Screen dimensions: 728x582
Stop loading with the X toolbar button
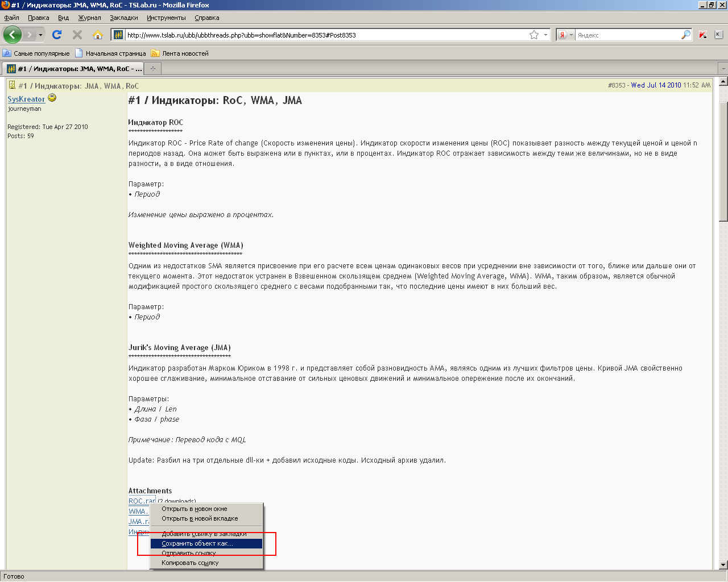tap(77, 35)
